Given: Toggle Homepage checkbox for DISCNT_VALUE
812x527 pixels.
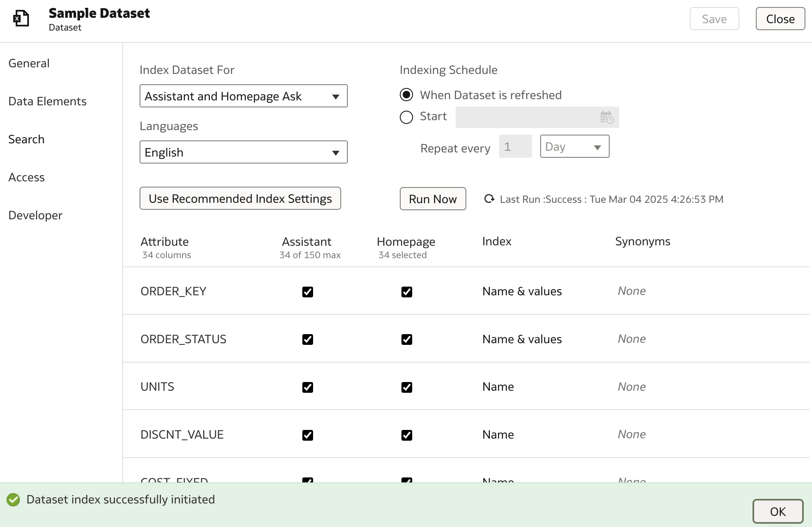Looking at the screenshot, I should [x=407, y=435].
